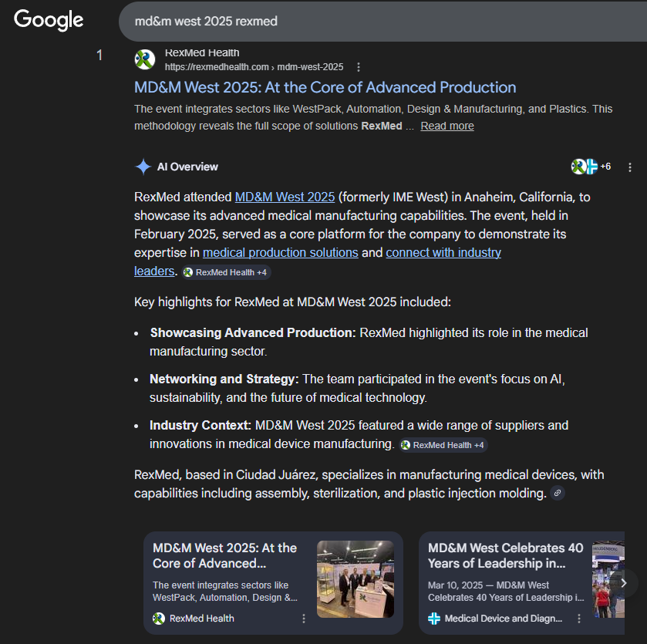
Task: Click the RexMed Health favicon in the first result
Action: (145, 59)
